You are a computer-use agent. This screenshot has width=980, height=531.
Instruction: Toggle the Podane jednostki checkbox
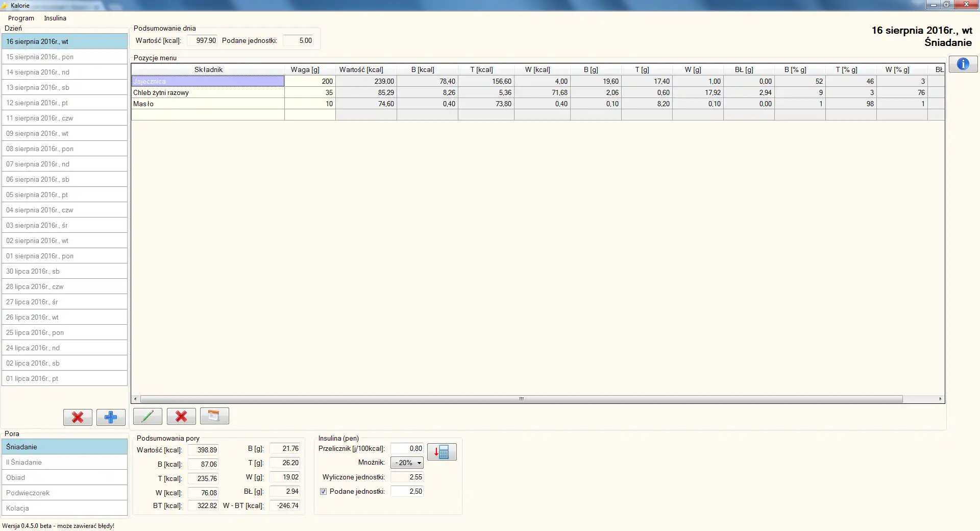click(x=323, y=491)
